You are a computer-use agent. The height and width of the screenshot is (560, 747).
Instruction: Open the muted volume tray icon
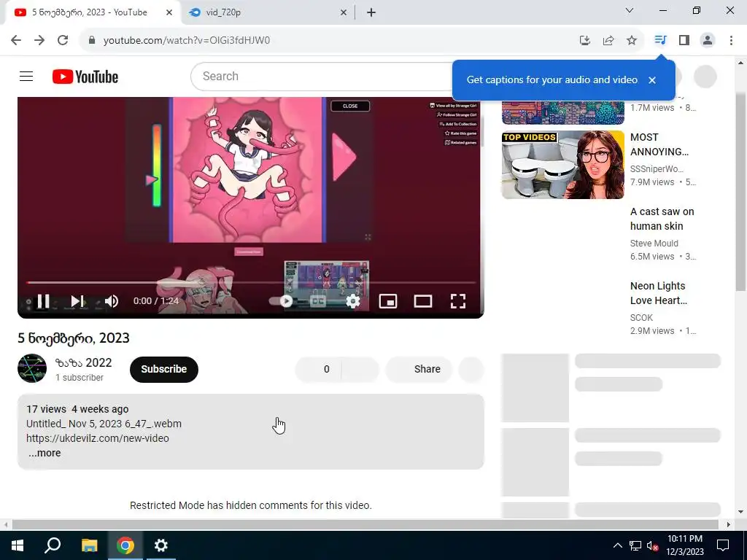pyautogui.click(x=653, y=545)
